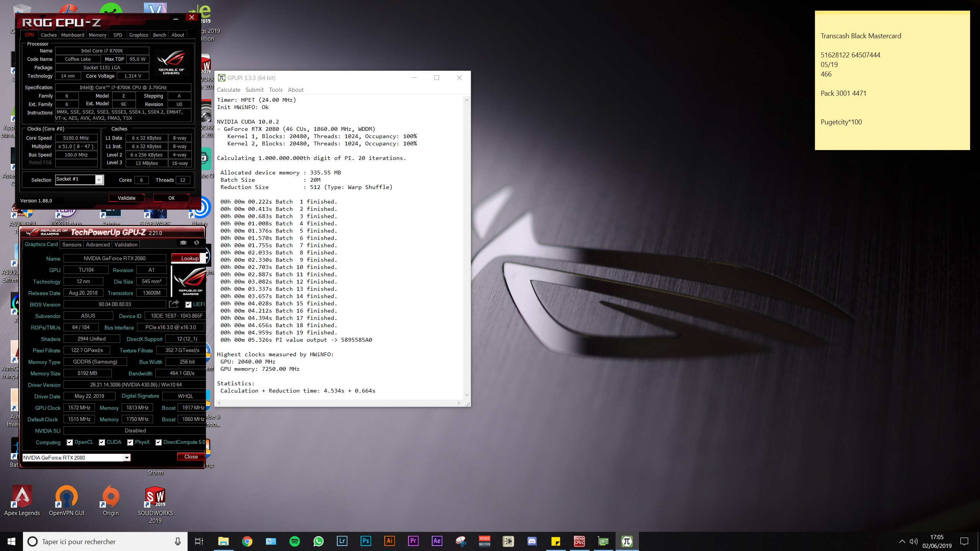Screen dimensions: 980x551
Task: Click GPUPI vertical scrollbar down arrow
Action: 467,395
